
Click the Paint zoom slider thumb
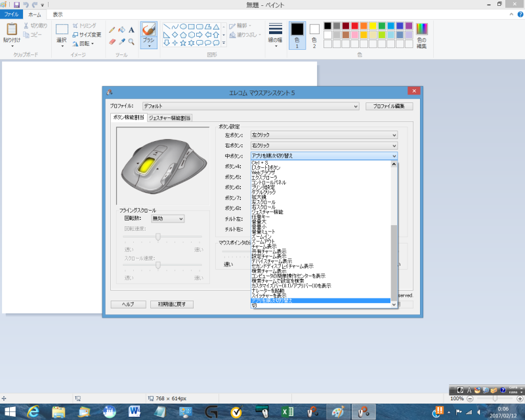[495, 398]
